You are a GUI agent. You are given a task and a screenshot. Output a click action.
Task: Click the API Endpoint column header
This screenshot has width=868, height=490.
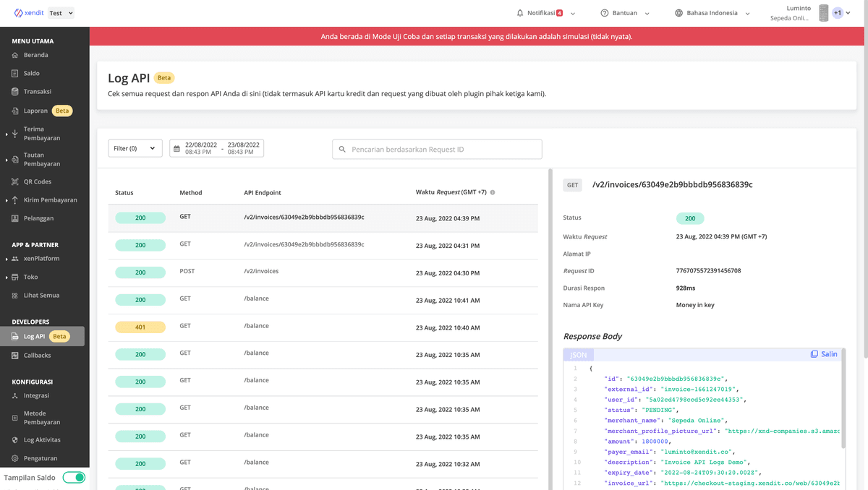click(263, 193)
